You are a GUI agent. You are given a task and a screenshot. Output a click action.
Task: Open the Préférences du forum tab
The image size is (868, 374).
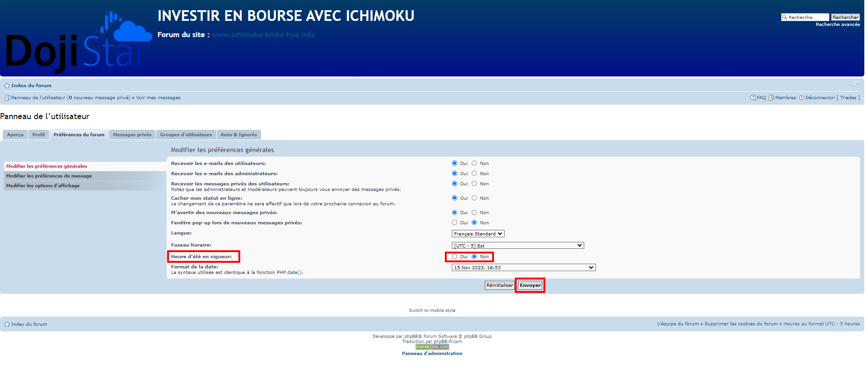tap(79, 135)
